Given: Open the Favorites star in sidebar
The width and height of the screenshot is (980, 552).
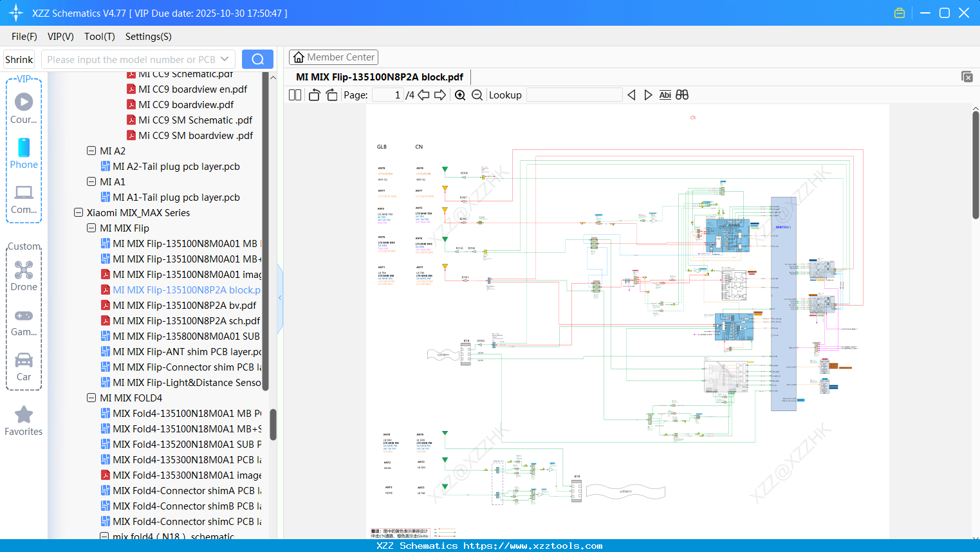Looking at the screenshot, I should (24, 421).
